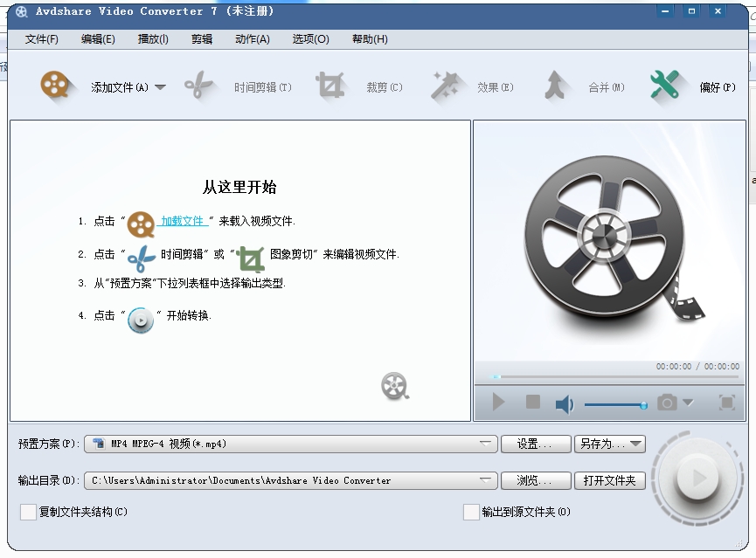Click the 效果(E) toolbar label

pos(496,87)
